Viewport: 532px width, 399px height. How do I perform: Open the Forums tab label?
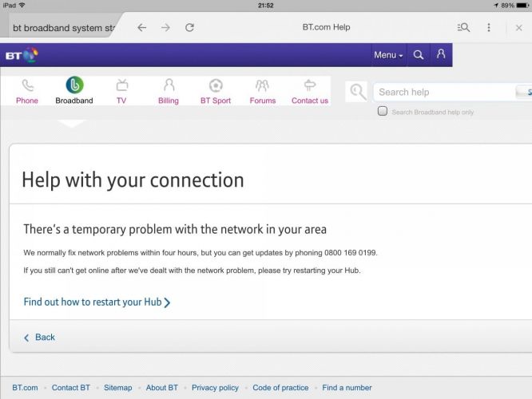click(263, 101)
